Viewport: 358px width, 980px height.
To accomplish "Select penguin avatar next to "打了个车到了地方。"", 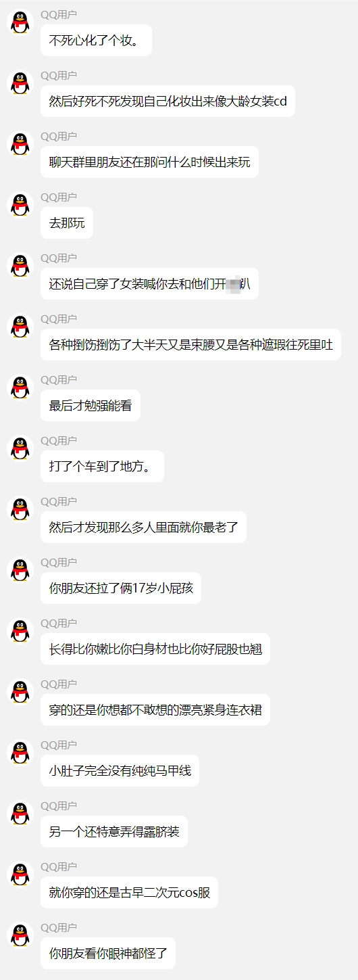I will coord(20,449).
